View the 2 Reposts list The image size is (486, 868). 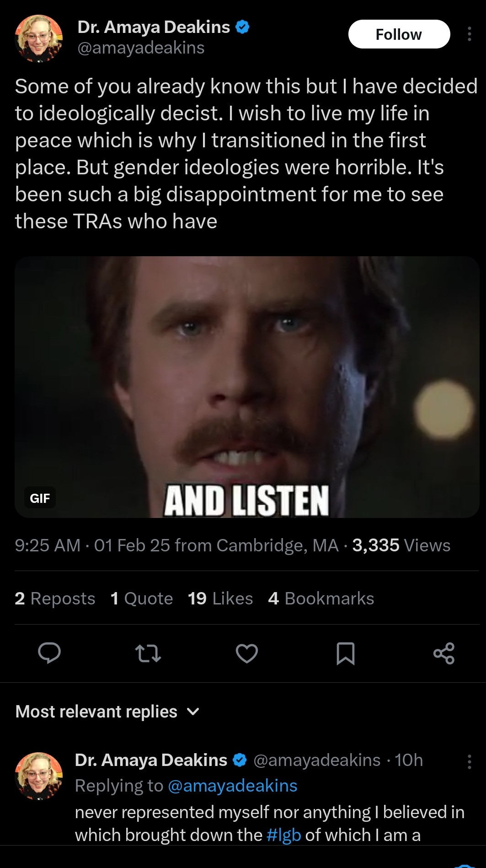pyautogui.click(x=55, y=598)
